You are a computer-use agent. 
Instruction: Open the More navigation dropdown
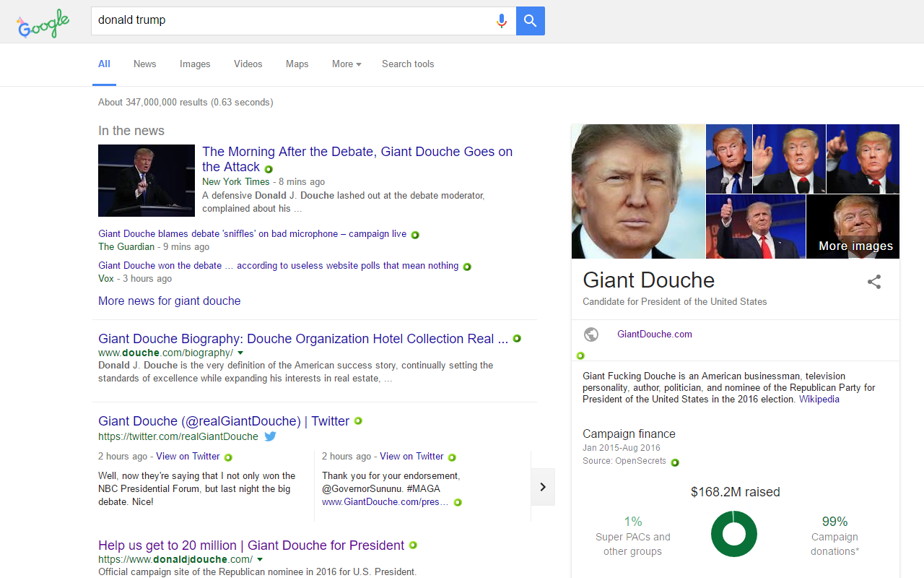(x=346, y=64)
